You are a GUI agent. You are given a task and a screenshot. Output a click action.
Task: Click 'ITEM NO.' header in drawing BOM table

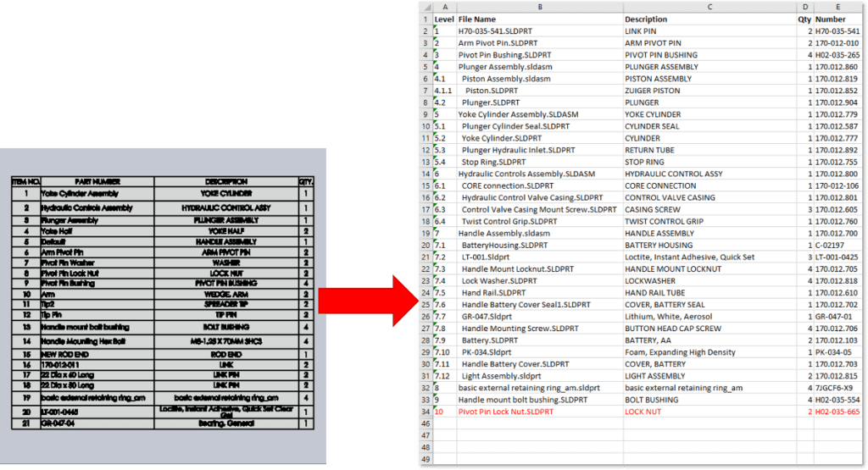click(26, 182)
